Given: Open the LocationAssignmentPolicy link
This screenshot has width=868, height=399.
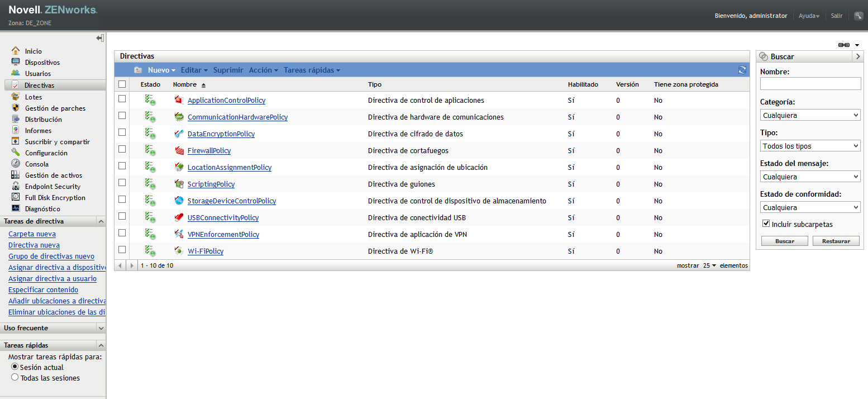Looking at the screenshot, I should (x=230, y=167).
